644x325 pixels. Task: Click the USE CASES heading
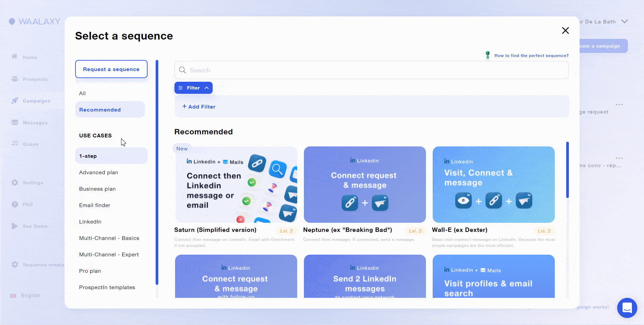click(x=95, y=135)
